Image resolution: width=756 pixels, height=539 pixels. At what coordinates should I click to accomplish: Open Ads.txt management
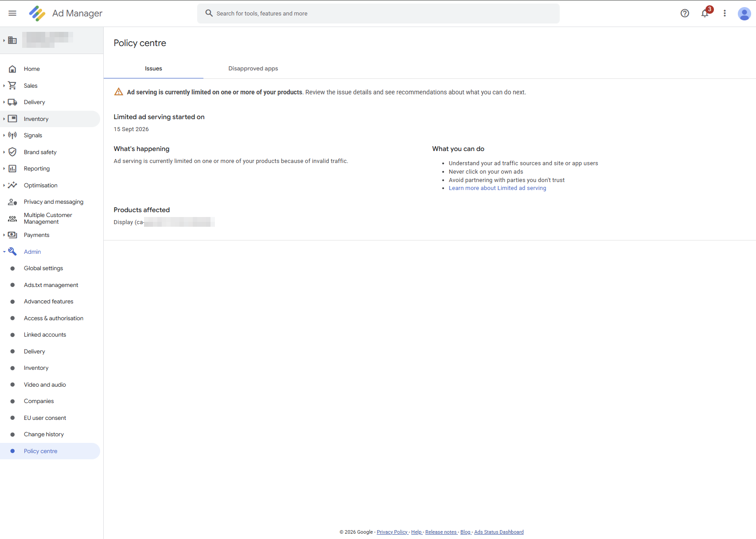coord(50,285)
